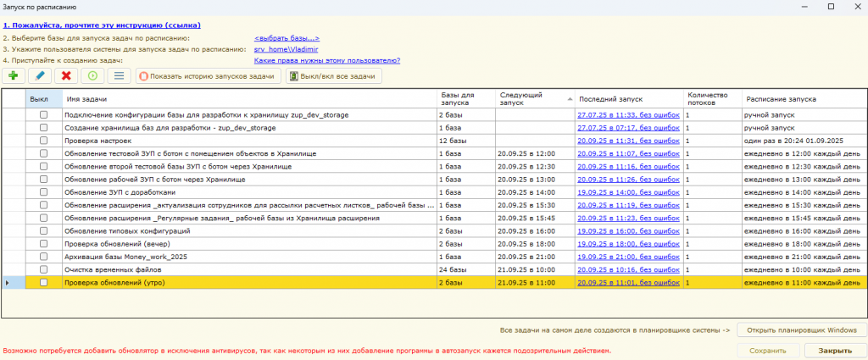Maximize the Запуск по расписанию window
This screenshot has width=868, height=360.
click(831, 7)
